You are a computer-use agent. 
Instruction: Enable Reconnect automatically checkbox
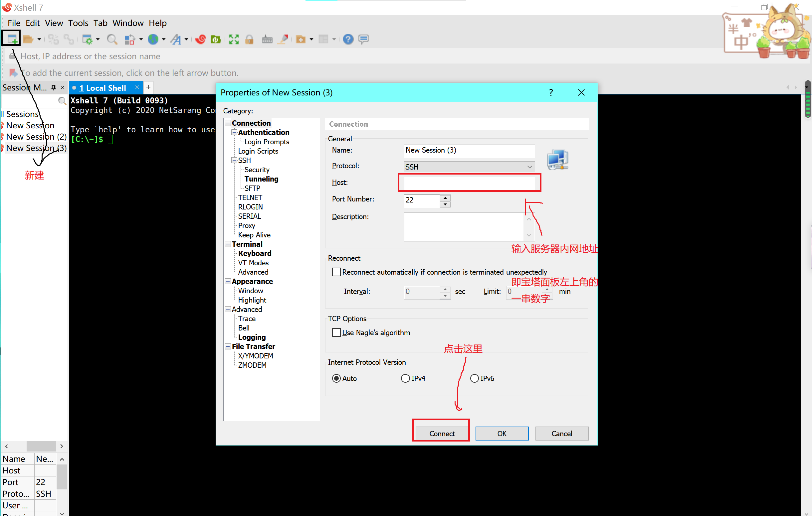(x=336, y=272)
